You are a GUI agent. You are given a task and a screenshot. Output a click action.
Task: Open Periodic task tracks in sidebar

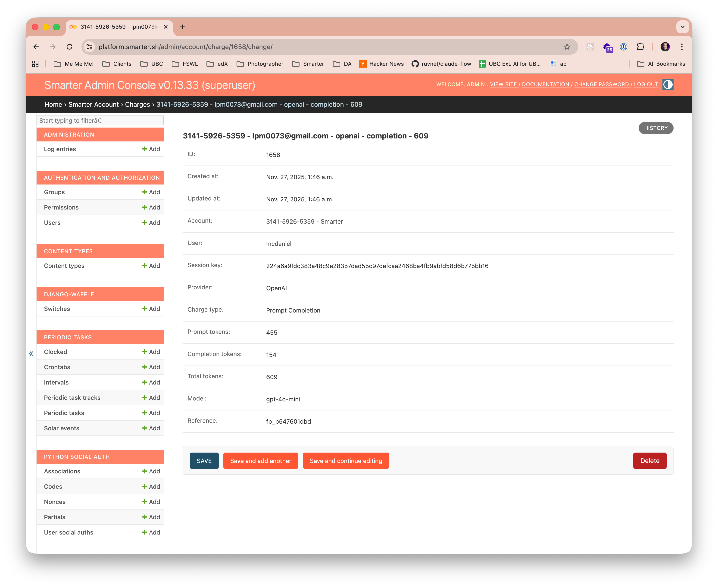point(72,397)
